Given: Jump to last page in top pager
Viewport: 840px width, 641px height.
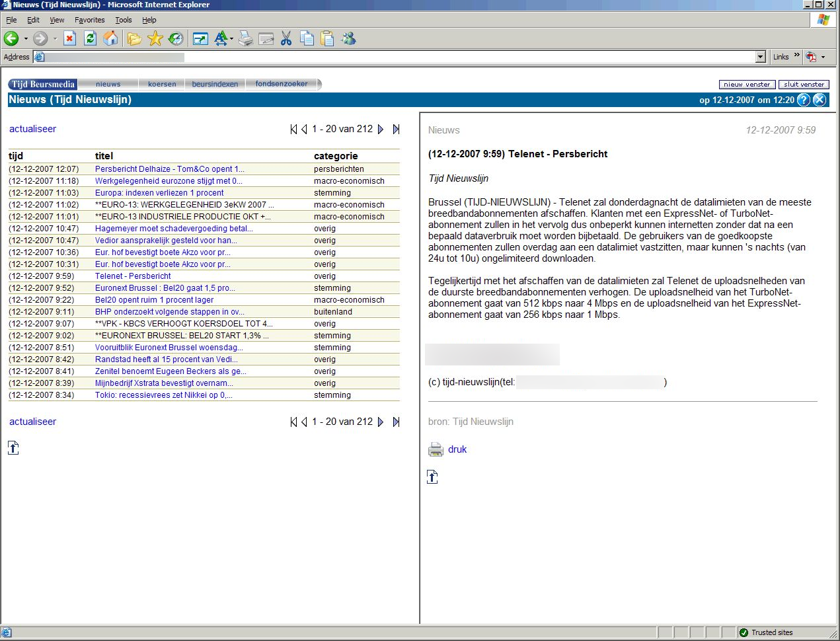Looking at the screenshot, I should pos(396,129).
